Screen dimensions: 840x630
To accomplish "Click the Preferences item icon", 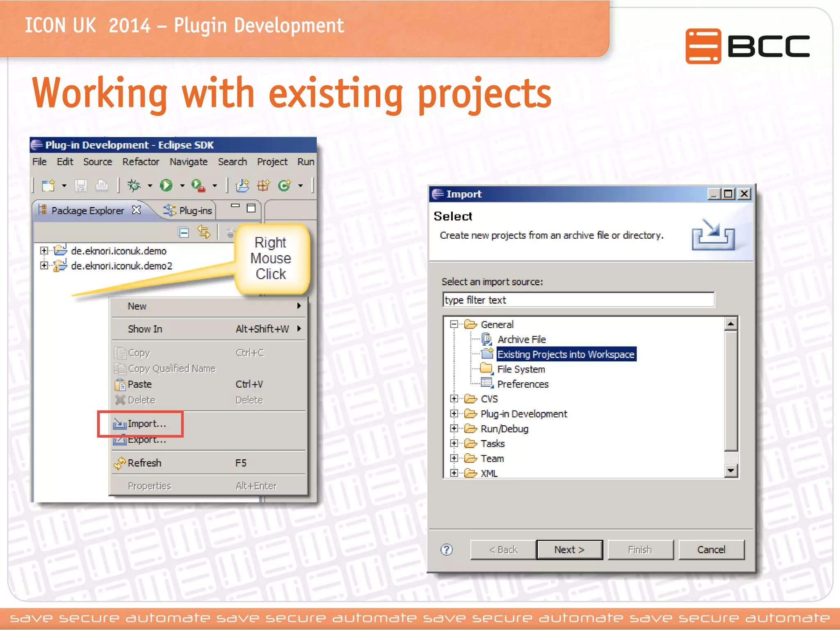I will point(487,383).
